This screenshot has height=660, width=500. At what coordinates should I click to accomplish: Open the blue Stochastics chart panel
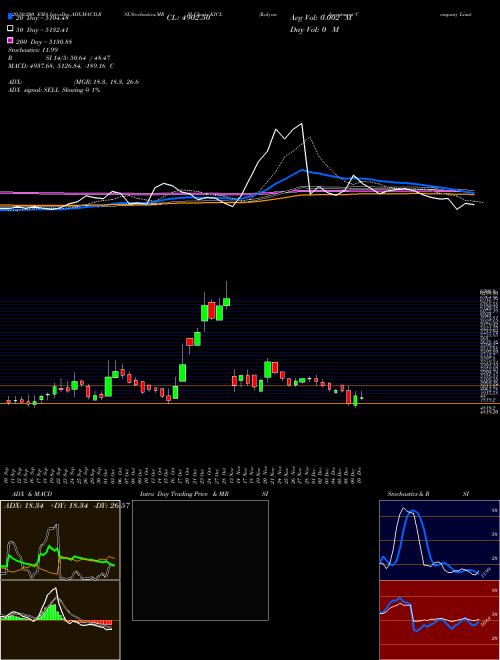(439, 540)
